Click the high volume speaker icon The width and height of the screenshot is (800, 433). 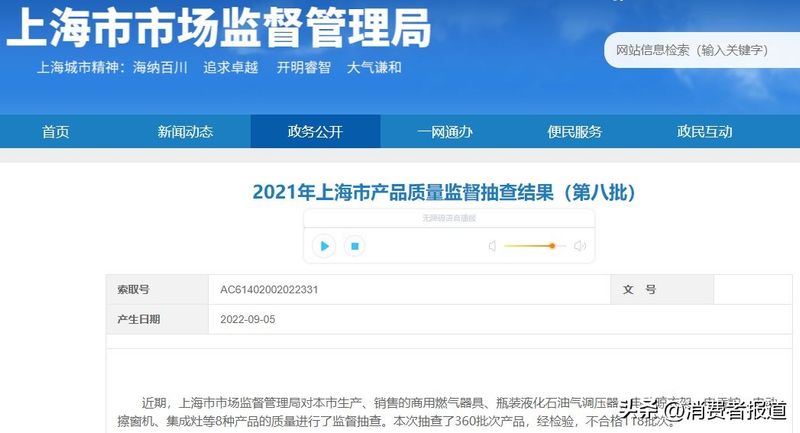(x=580, y=246)
